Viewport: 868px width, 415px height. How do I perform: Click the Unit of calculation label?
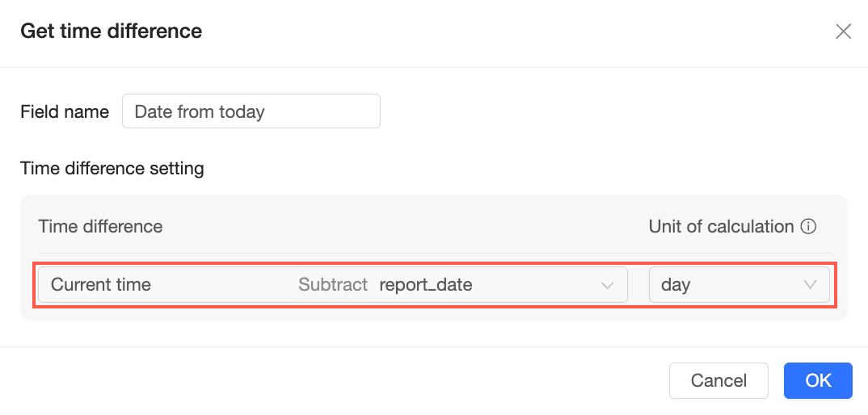click(721, 227)
